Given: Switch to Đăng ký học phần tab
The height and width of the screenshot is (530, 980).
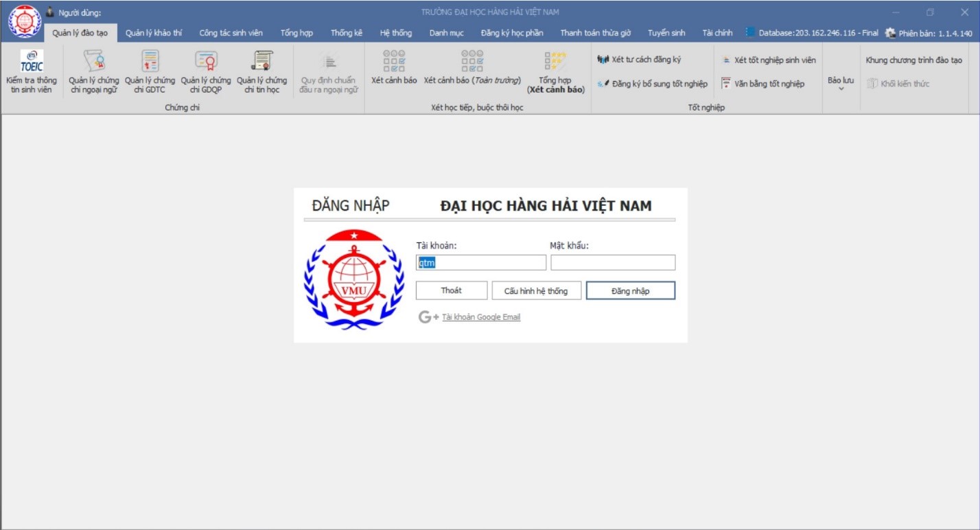Looking at the screenshot, I should (x=511, y=33).
